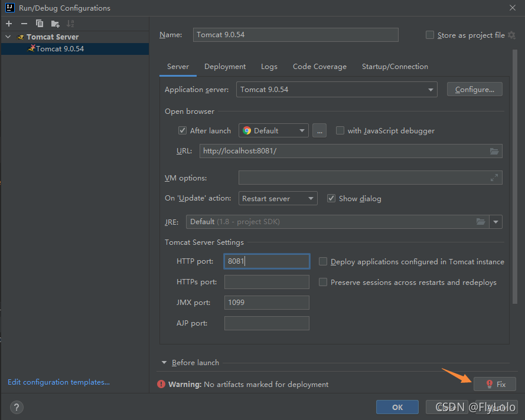Click into the Name field
Image resolution: width=525 pixels, height=420 pixels.
click(296, 35)
